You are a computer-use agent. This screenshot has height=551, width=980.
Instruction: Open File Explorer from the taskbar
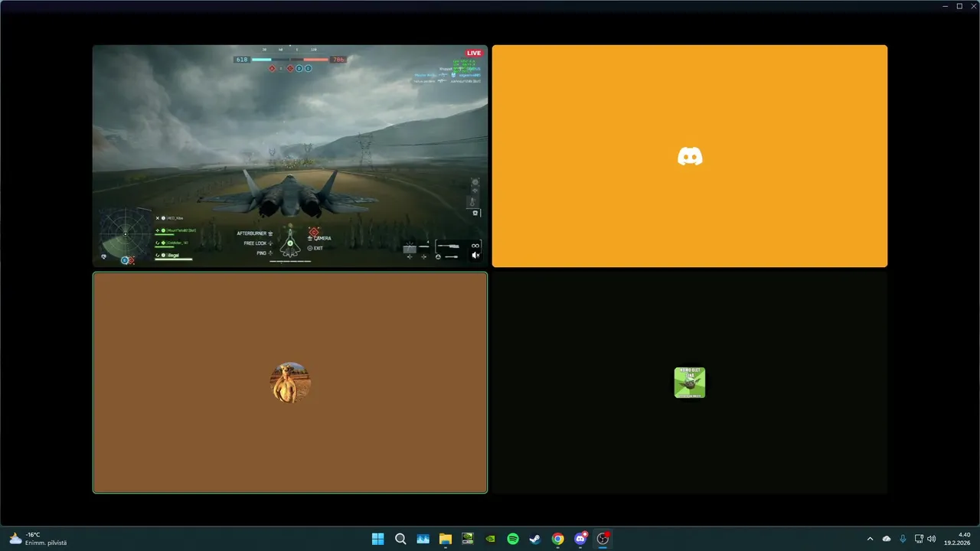[446, 539]
